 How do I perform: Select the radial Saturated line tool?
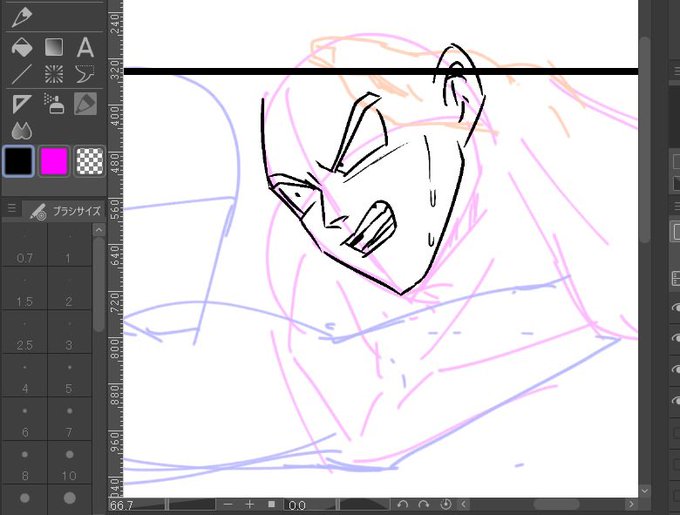tap(54, 74)
